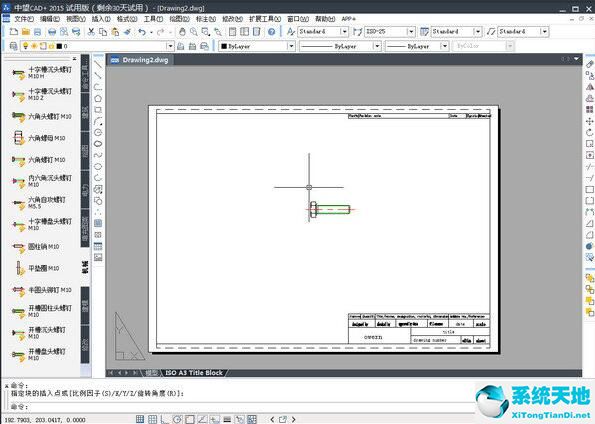Create a new drawing with New icon
Screen dimensions: 595x424
click(14, 32)
